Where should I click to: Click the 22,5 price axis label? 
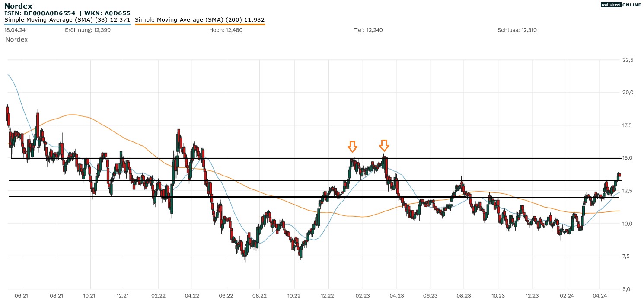point(628,60)
